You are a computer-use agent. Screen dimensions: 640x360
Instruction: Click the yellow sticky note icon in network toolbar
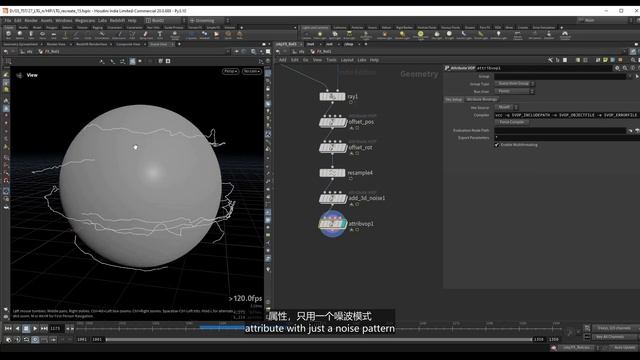pyautogui.click(x=605, y=60)
